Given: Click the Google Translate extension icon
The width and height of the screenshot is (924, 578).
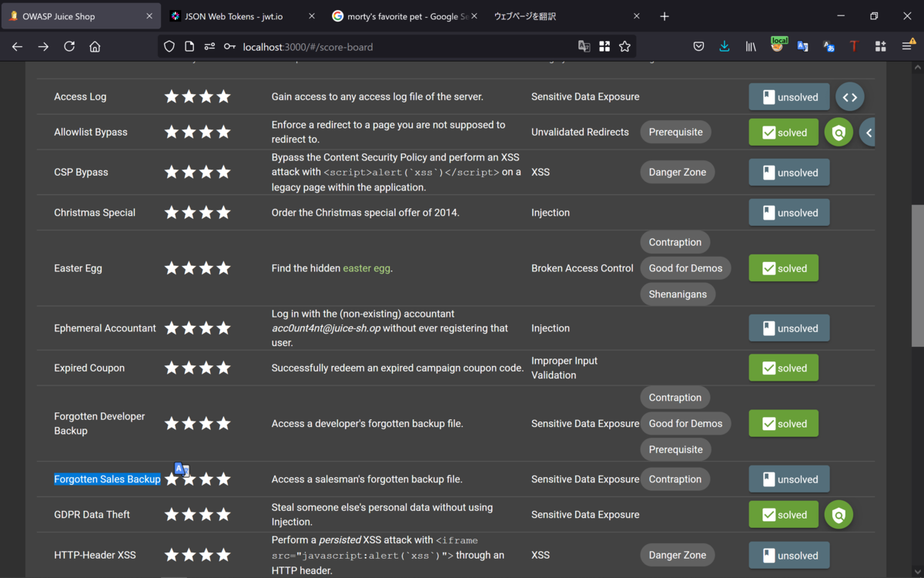Looking at the screenshot, I should pos(802,46).
